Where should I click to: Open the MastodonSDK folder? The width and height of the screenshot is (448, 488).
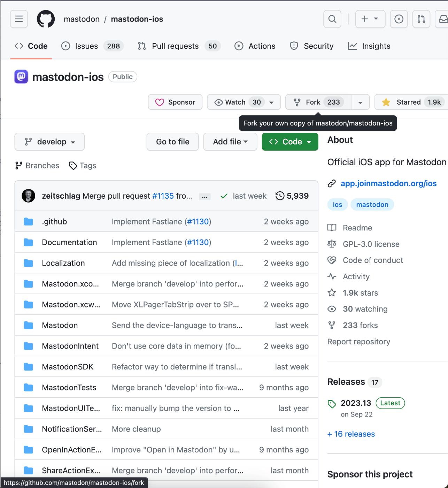pyautogui.click(x=68, y=367)
